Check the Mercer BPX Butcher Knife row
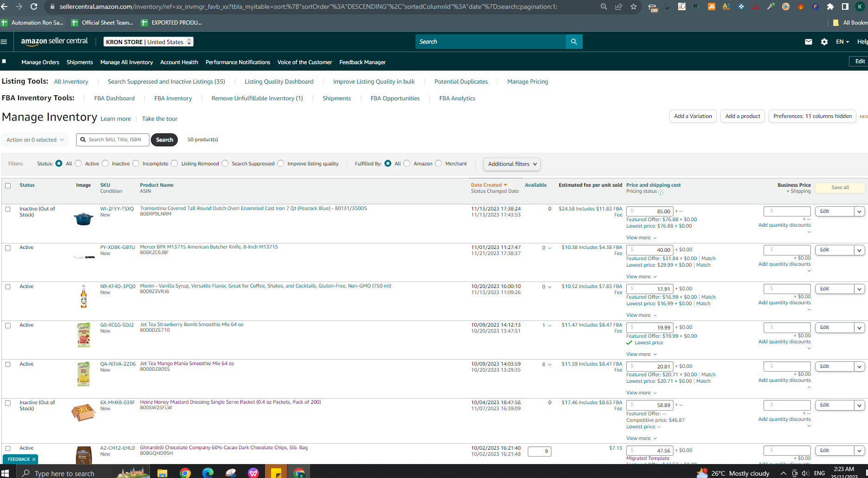Viewport: 868px width, 478px height. pos(8,248)
